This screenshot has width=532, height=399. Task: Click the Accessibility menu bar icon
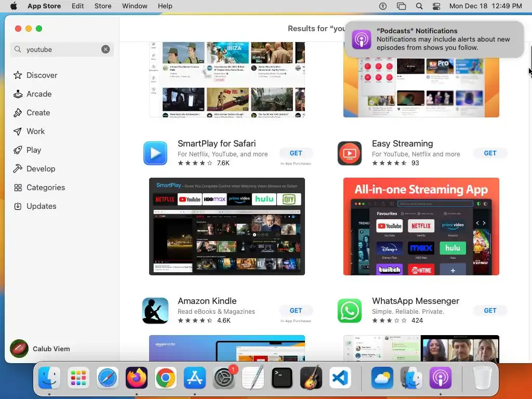click(x=383, y=6)
